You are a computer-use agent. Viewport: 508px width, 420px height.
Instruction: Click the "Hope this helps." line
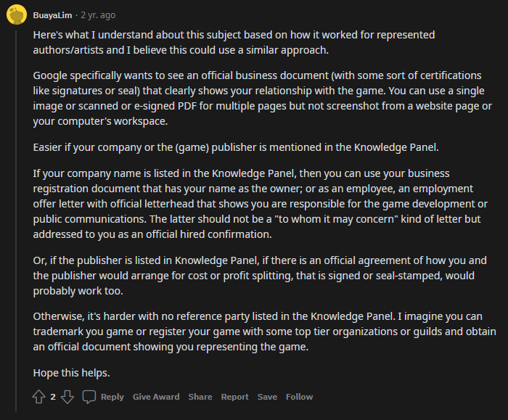pos(72,373)
